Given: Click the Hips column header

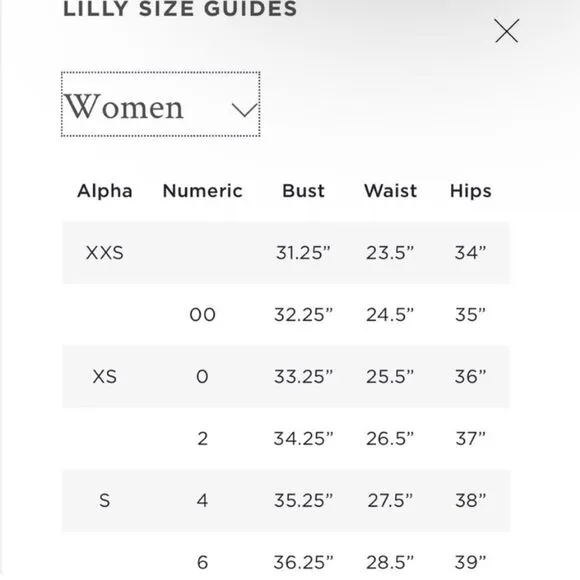Looking at the screenshot, I should [x=471, y=191].
